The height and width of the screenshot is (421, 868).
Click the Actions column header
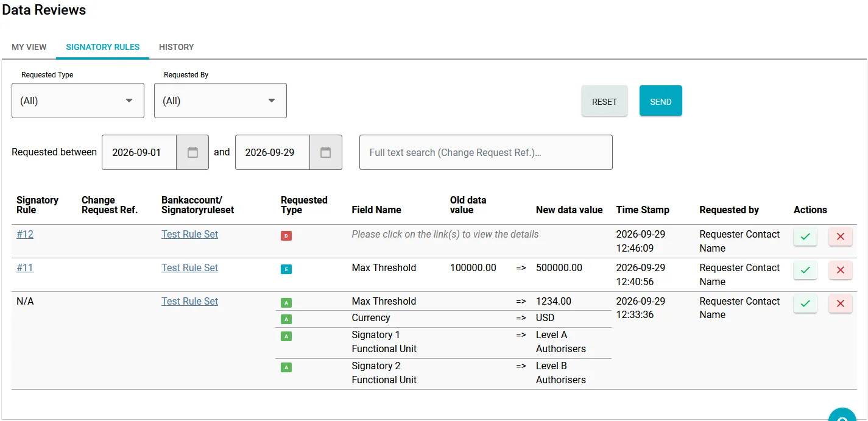click(x=810, y=210)
